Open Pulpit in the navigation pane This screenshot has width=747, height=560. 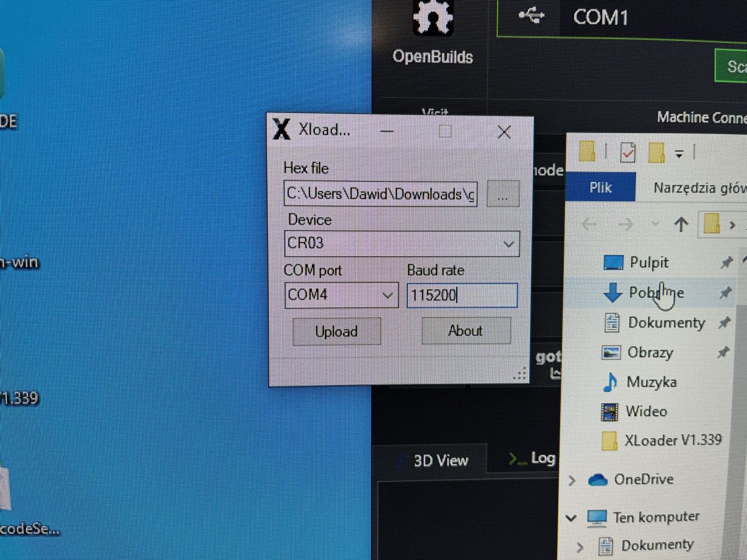649,263
